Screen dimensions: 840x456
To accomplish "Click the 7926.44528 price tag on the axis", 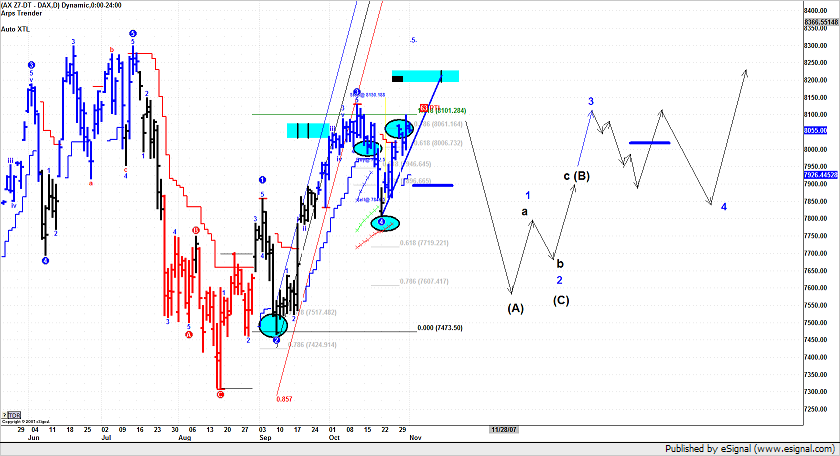I will [x=820, y=175].
